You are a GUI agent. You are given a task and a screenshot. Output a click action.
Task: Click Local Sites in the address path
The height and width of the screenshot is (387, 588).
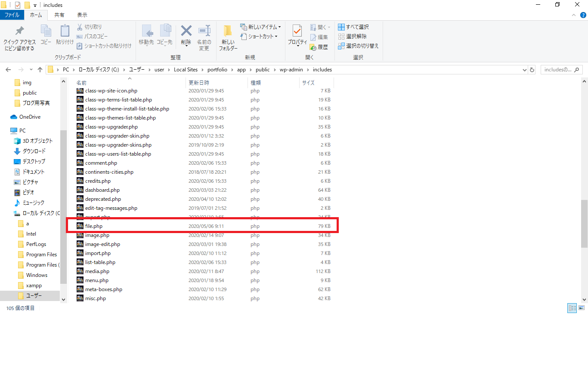(186, 70)
